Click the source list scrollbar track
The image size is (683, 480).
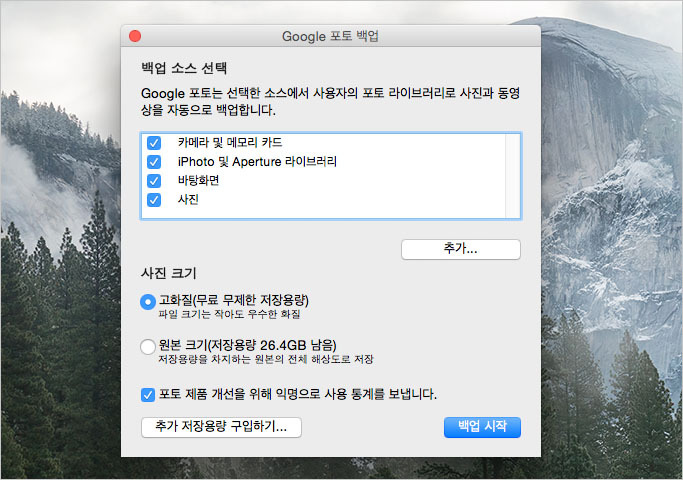click(512, 176)
